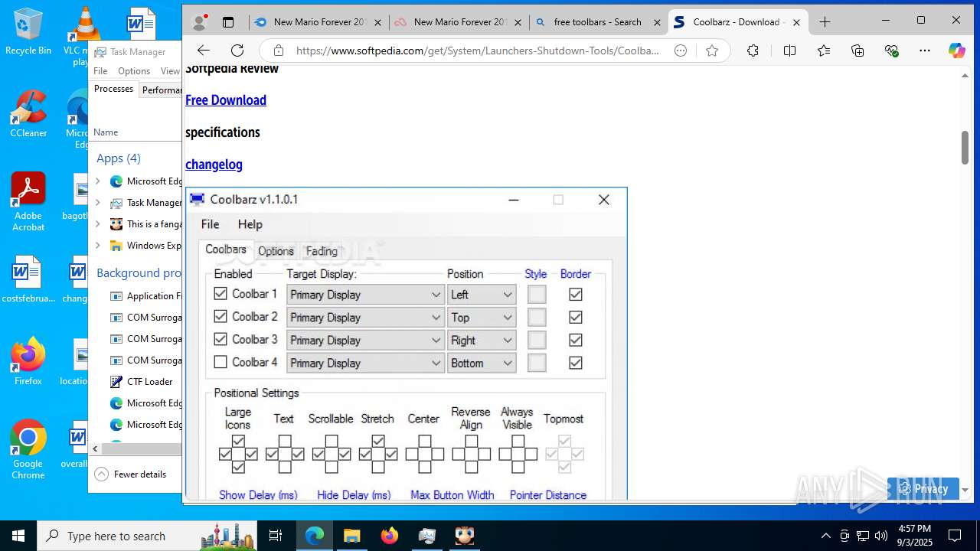Click the Privacy button on the page
The image size is (980, 551).
coord(923,489)
